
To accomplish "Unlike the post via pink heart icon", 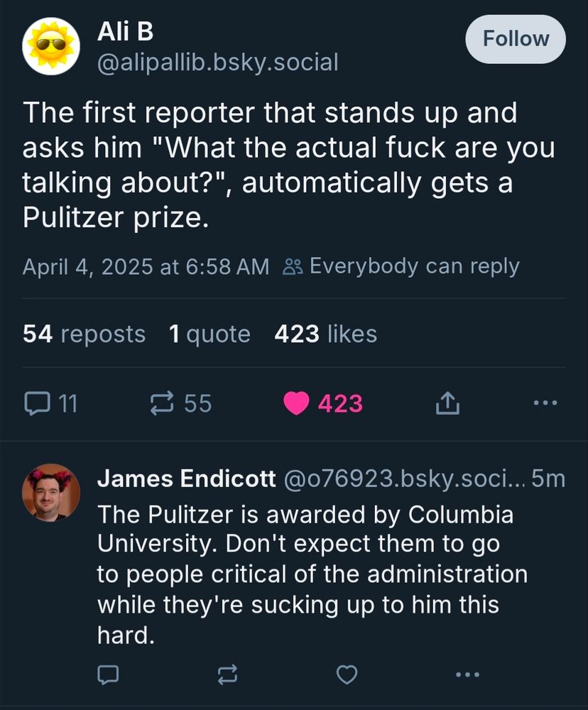I will pyautogui.click(x=295, y=403).
